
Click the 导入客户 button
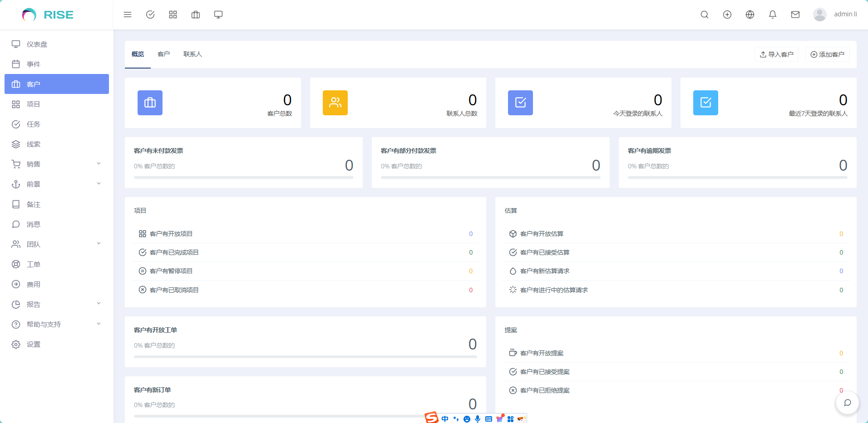pos(776,54)
